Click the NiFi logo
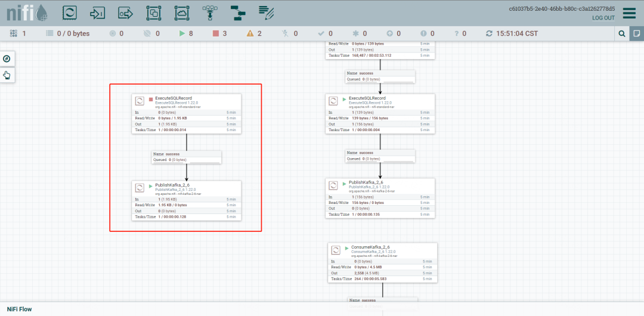Image resolution: width=644 pixels, height=316 pixels. pos(27,13)
